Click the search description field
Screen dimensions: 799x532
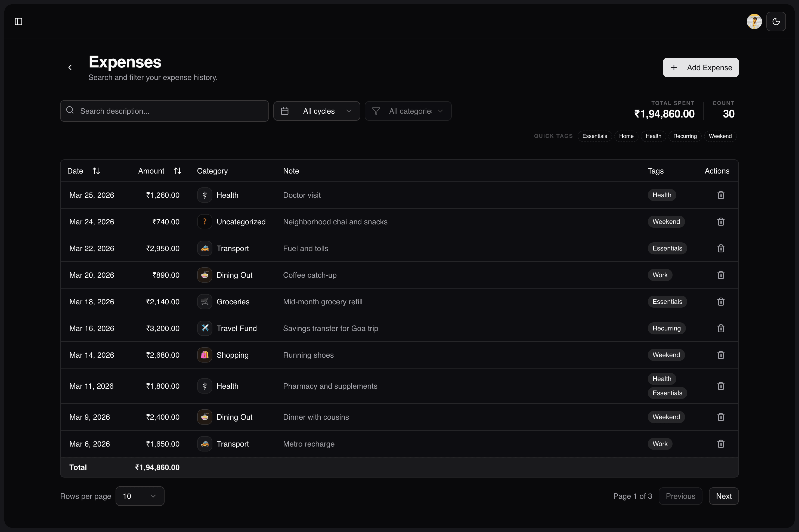(164, 111)
